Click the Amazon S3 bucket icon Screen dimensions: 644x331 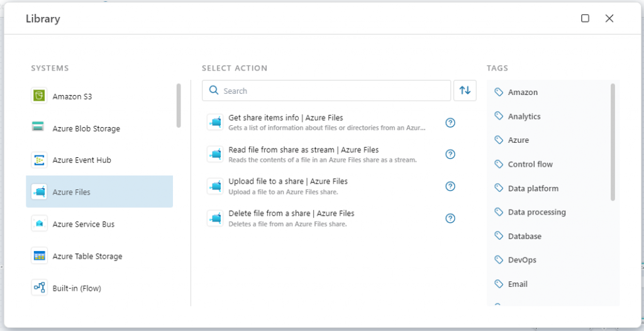click(x=39, y=96)
